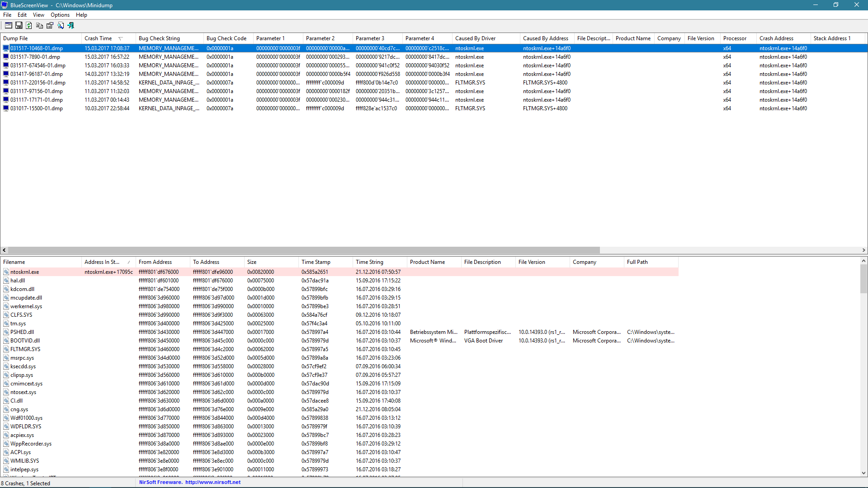The width and height of the screenshot is (868, 488).
Task: Open the Properties toolbar icon
Action: point(50,26)
